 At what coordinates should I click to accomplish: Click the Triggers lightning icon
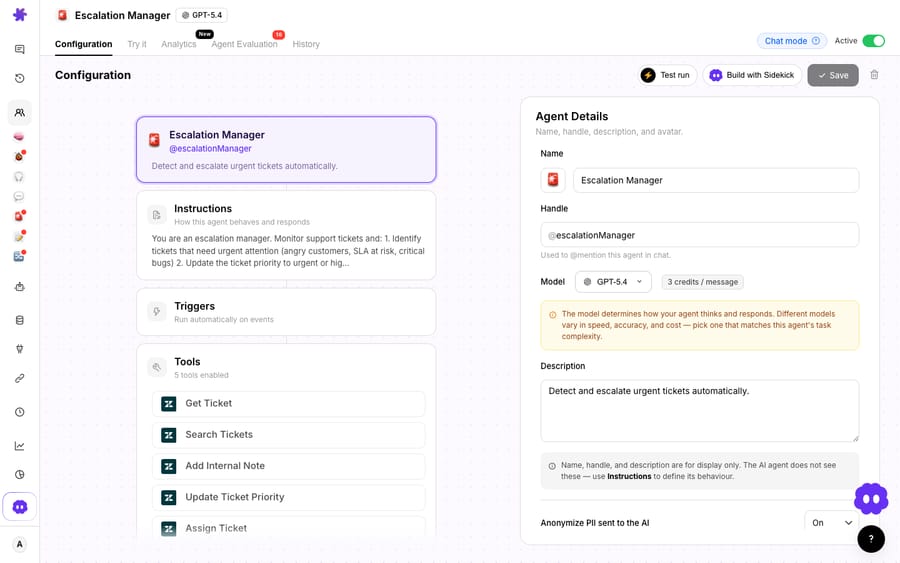click(156, 312)
